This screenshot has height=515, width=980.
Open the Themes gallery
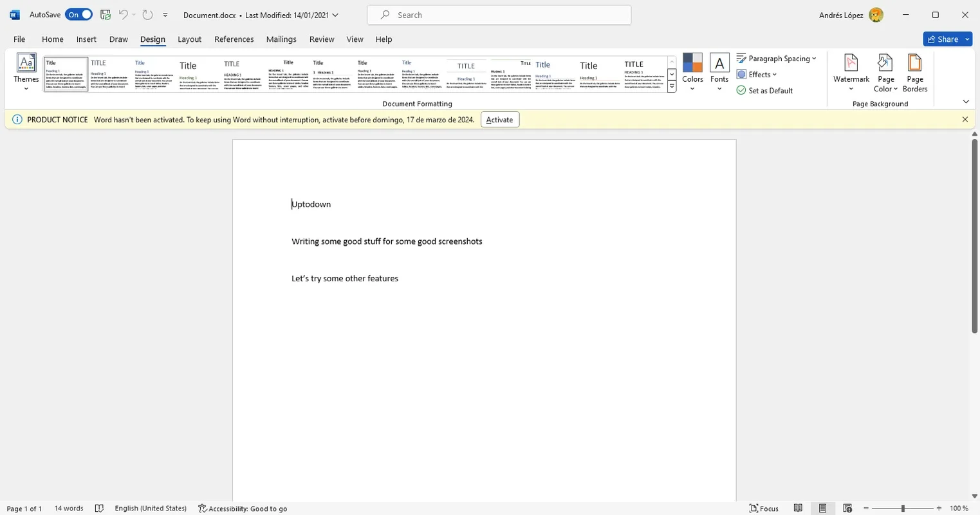tap(26, 72)
